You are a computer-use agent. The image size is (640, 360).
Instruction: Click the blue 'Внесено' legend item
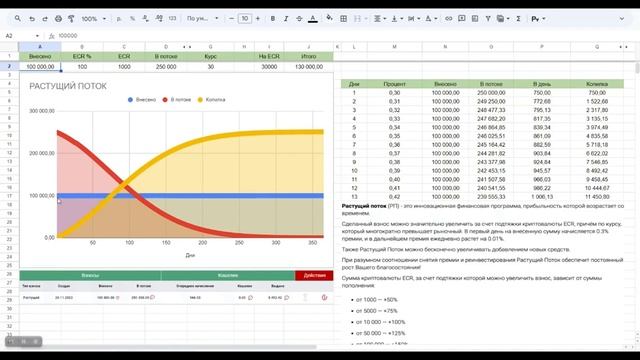[x=142, y=100]
